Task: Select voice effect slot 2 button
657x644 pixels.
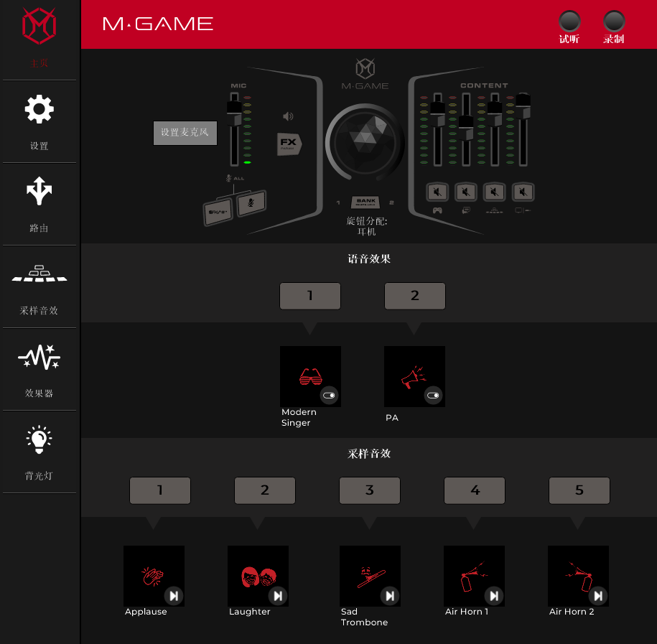Action: [x=415, y=296]
